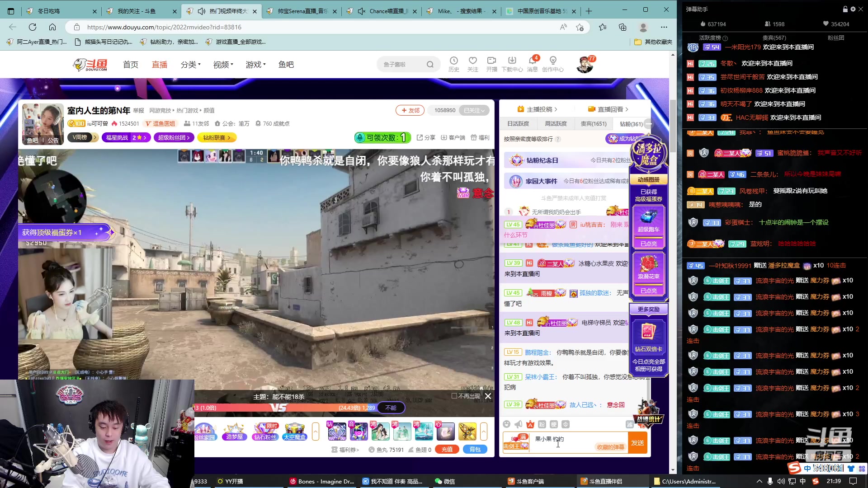Open the 历史 history icon in Douyu header
Image resolution: width=868 pixels, height=488 pixels.
(x=453, y=64)
